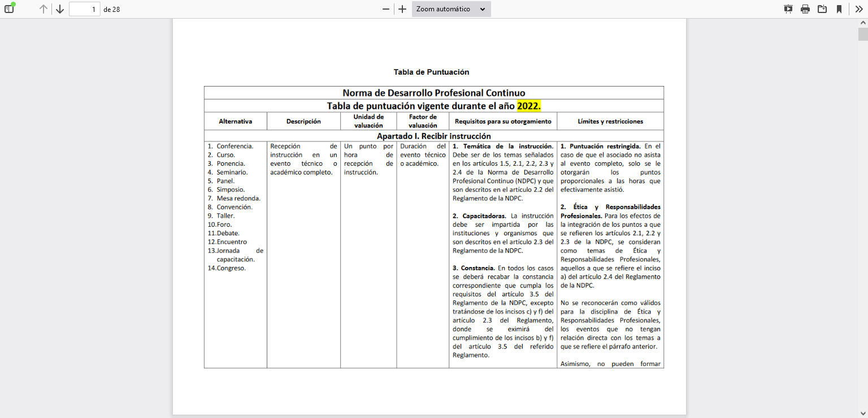868x418 pixels.
Task: Expand the tools menu double-chevron
Action: pos(858,9)
